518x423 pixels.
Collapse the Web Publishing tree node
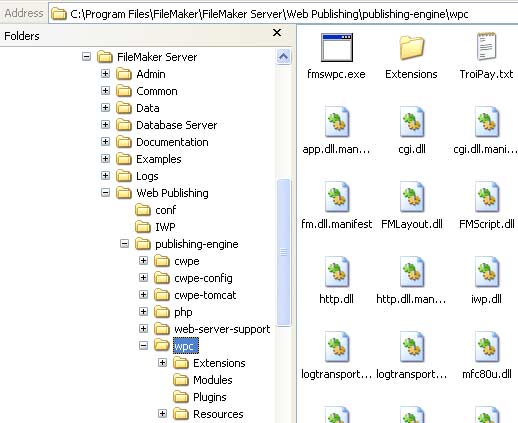pyautogui.click(x=105, y=192)
